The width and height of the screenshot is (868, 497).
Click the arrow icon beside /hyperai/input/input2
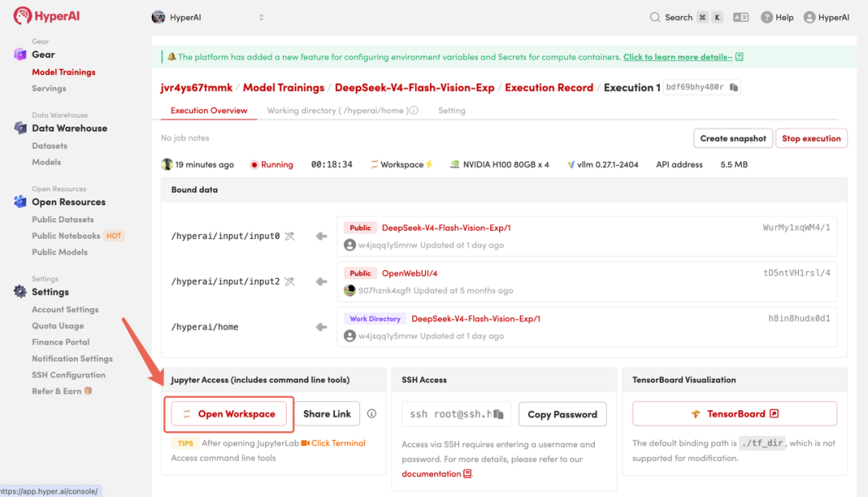(x=321, y=281)
